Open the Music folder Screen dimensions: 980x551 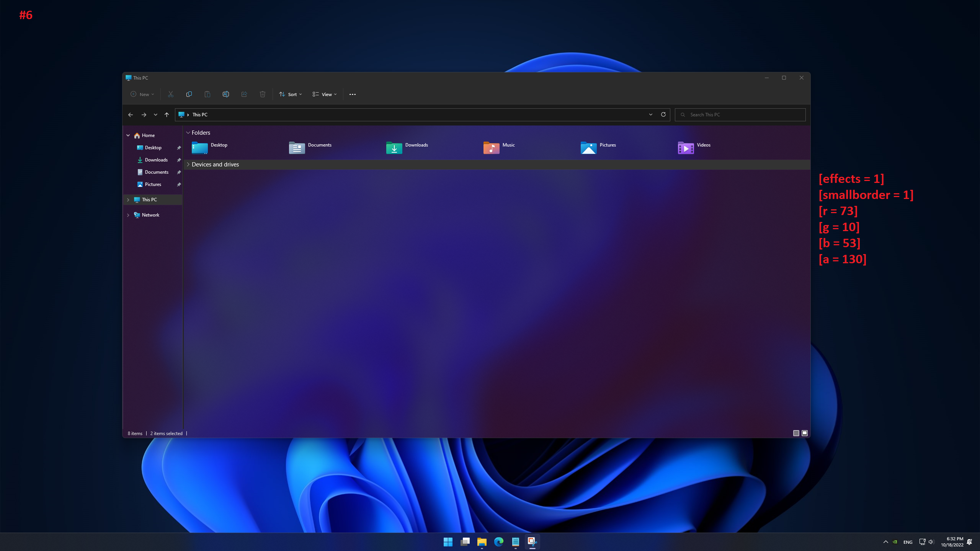[x=499, y=148]
